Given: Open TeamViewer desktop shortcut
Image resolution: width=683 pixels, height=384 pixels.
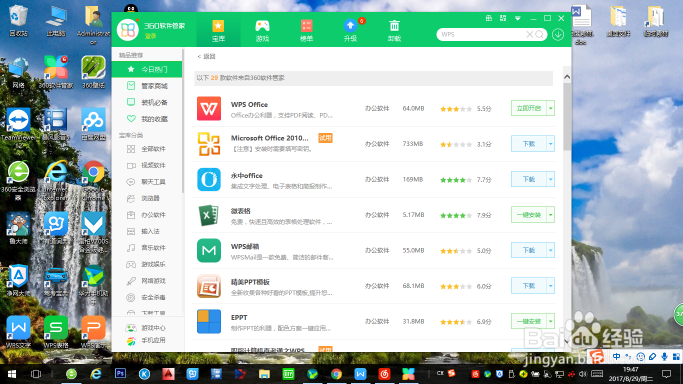Looking at the screenshot, I should tap(18, 126).
